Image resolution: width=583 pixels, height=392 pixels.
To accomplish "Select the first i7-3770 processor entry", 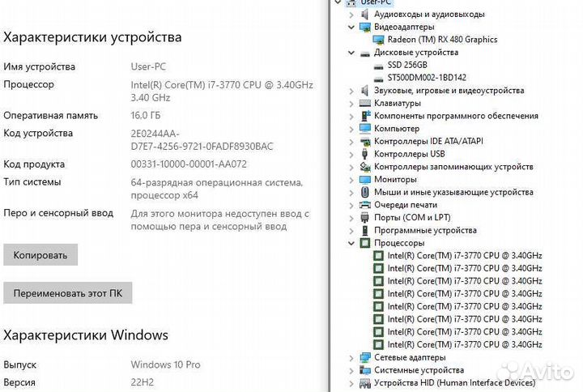I will 465,255.
